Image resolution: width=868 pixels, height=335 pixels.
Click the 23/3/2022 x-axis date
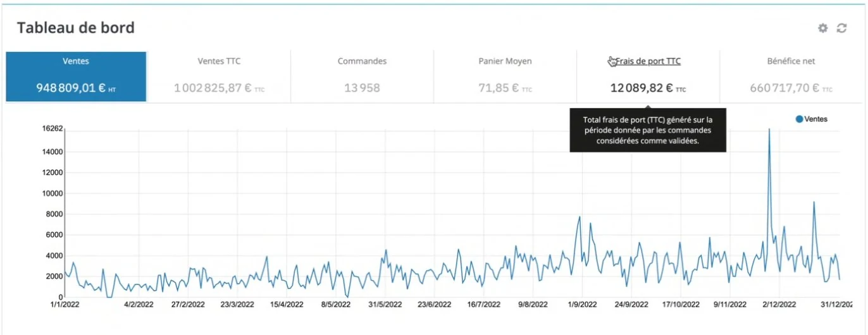tap(237, 304)
